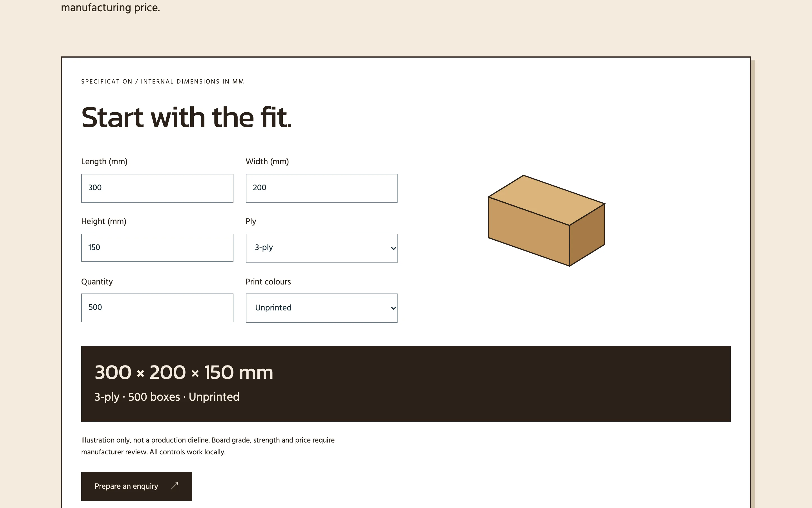Image resolution: width=812 pixels, height=508 pixels.
Task: Click the cardboard box illustration
Action: click(546, 220)
